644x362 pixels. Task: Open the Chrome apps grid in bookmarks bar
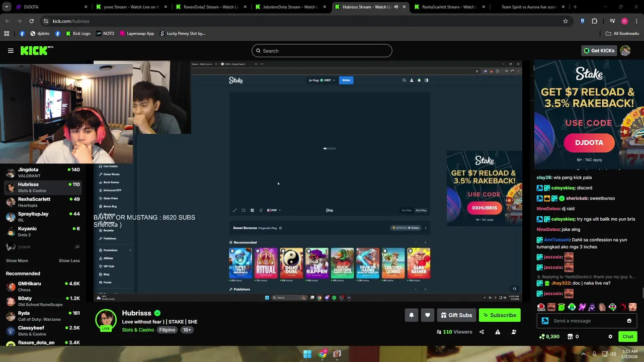tap(7, 34)
